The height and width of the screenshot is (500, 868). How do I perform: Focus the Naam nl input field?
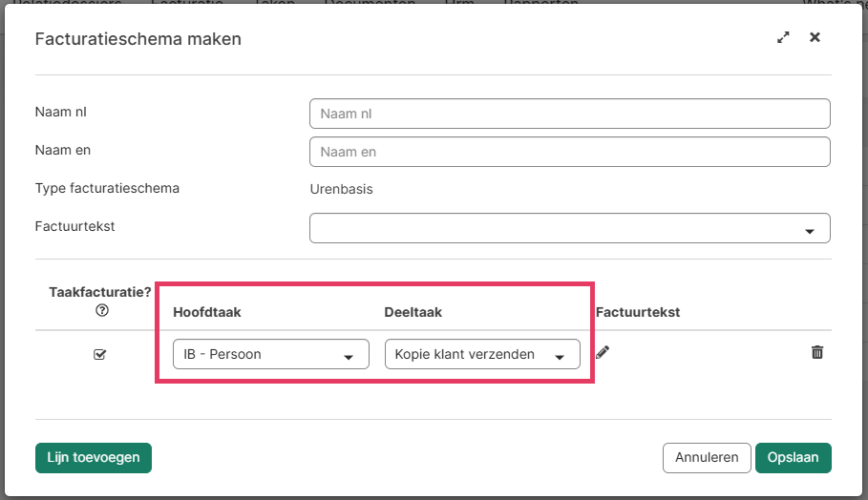pos(569,114)
